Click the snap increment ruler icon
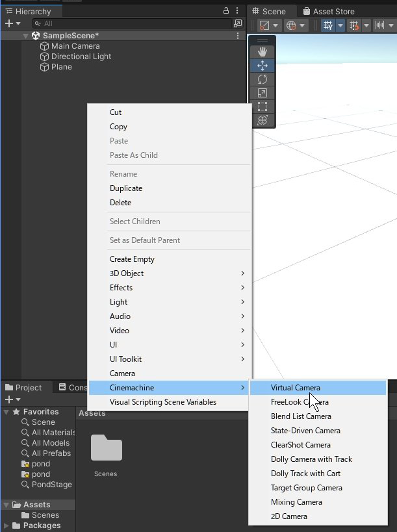Screen dimensions: 397x532 [x=379, y=25]
